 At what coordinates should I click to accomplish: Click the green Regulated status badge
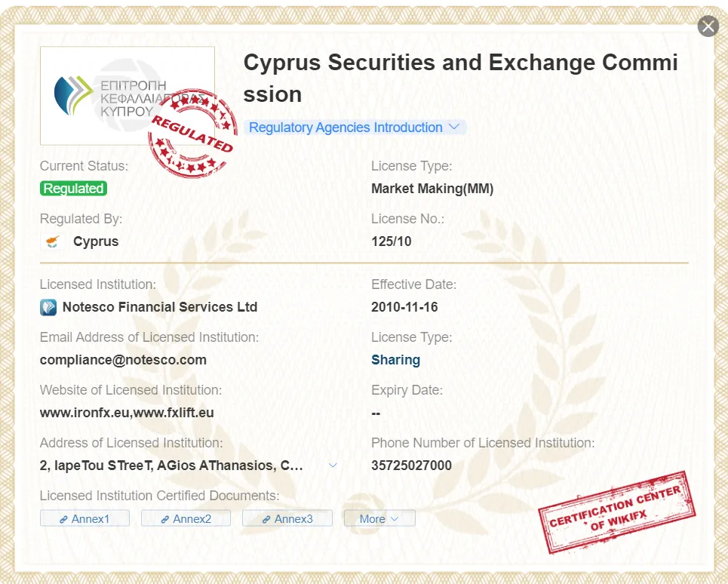(73, 189)
